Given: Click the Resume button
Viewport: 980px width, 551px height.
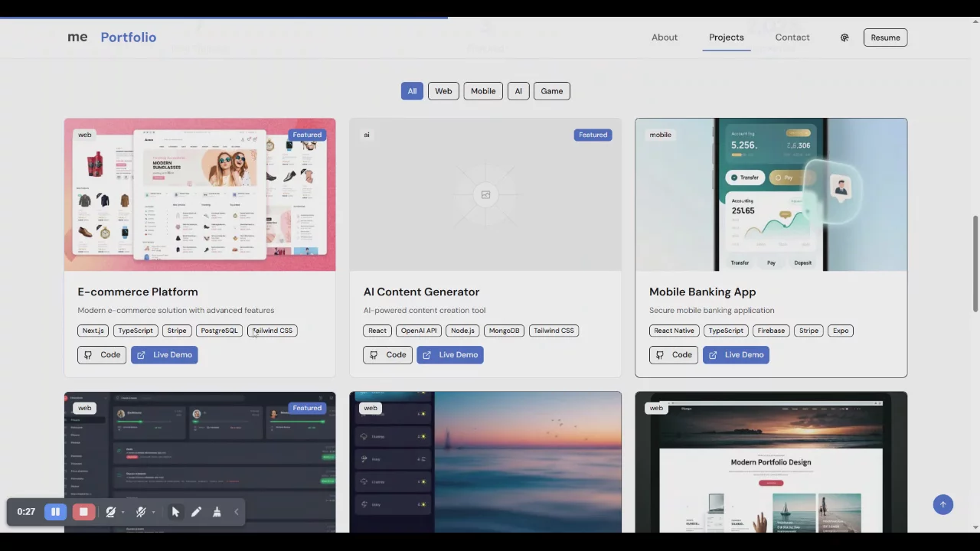Looking at the screenshot, I should (x=885, y=37).
